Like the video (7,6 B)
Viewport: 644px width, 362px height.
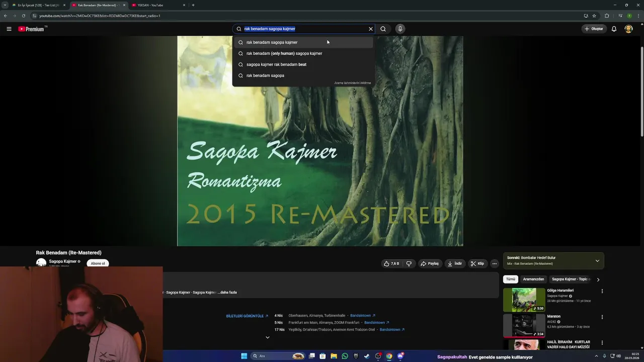(391, 263)
